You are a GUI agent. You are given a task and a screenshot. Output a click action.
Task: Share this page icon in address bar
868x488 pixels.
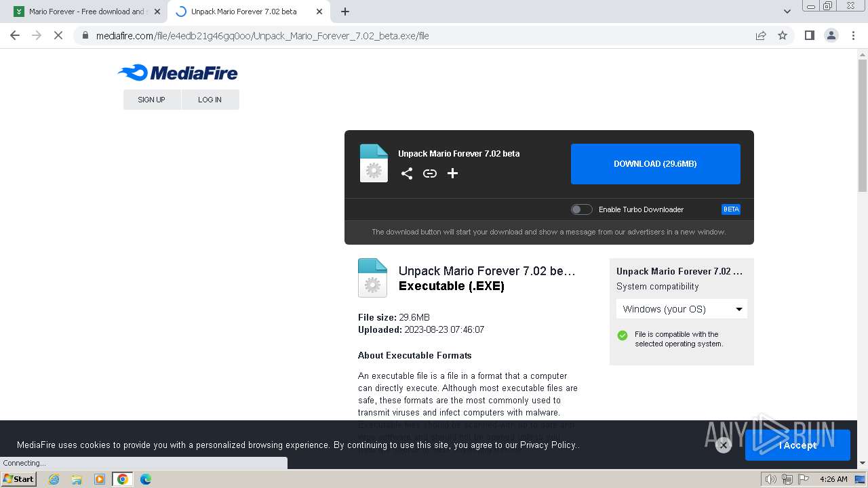tap(761, 35)
